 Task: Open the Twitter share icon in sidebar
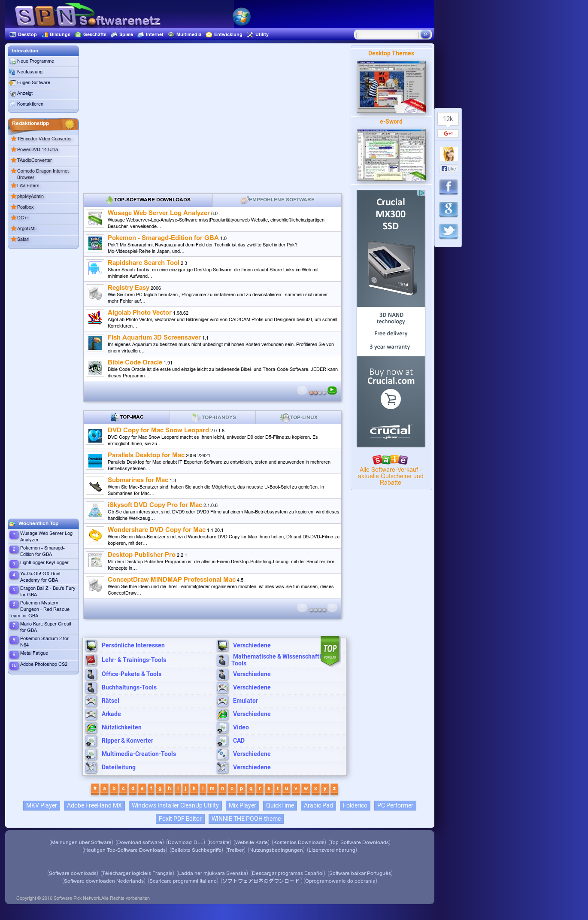[448, 231]
